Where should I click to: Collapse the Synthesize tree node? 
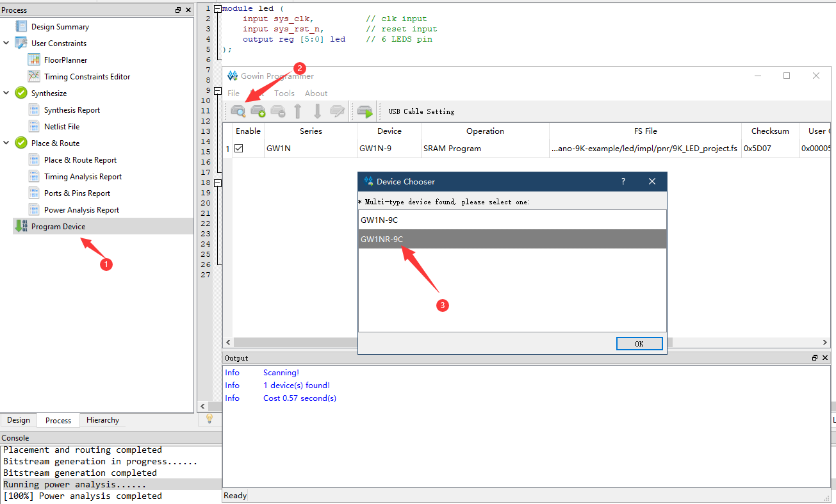[x=6, y=93]
